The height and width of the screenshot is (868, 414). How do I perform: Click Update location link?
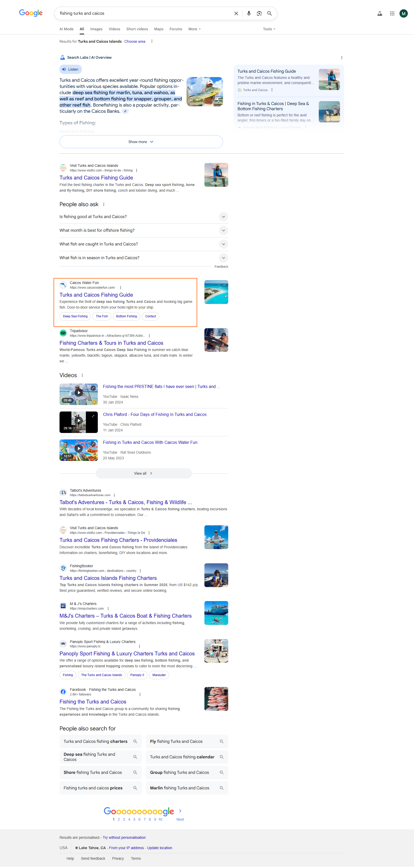159,848
